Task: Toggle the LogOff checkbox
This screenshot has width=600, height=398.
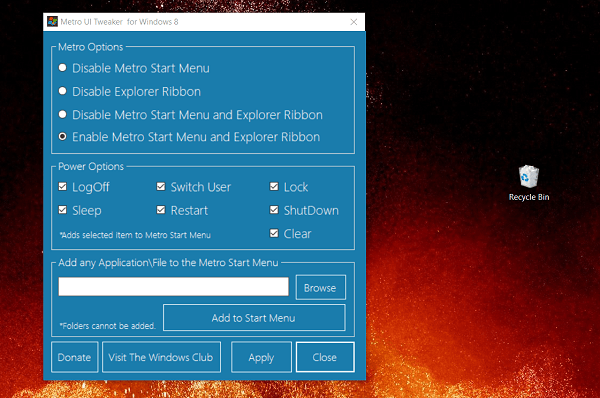Action: [62, 186]
